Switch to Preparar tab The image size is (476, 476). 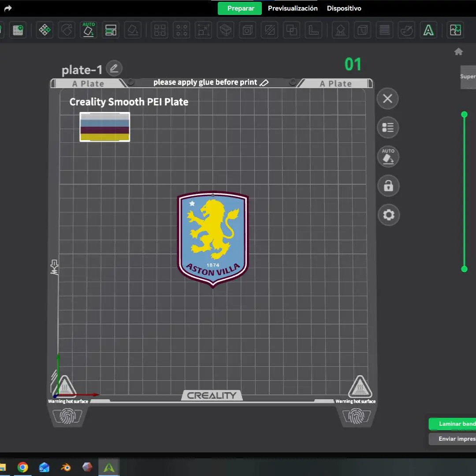(240, 8)
